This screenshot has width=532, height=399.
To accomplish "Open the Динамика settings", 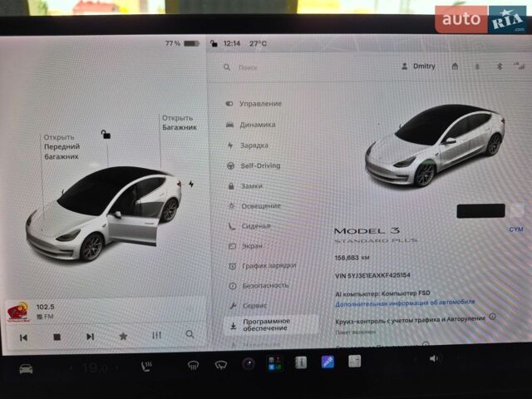I will [x=251, y=125].
